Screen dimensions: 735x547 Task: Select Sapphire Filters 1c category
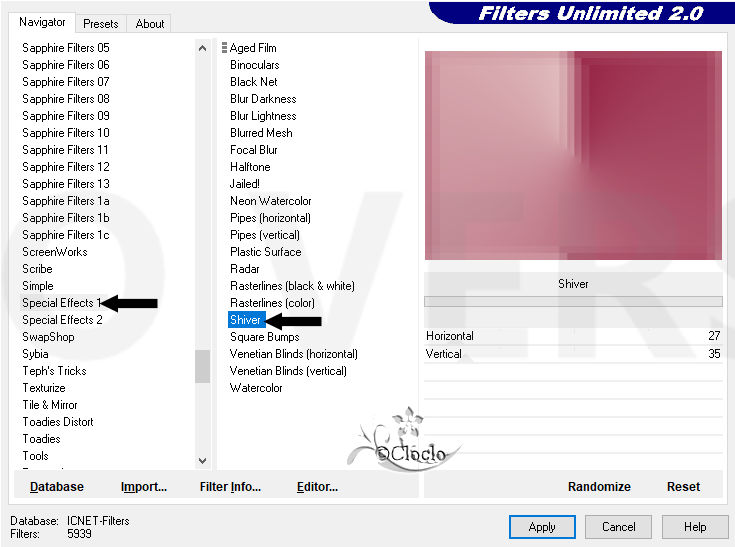click(x=66, y=235)
